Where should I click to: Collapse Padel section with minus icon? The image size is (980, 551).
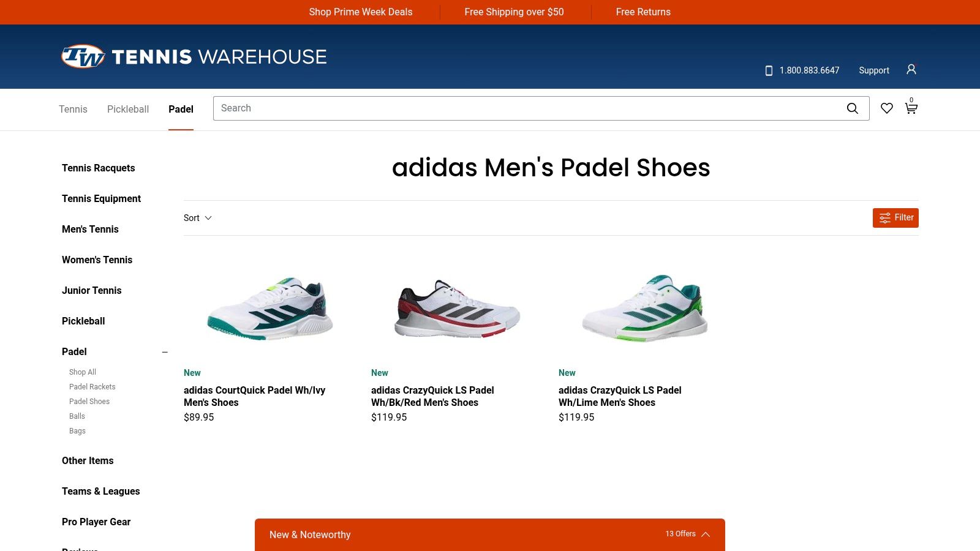click(165, 352)
